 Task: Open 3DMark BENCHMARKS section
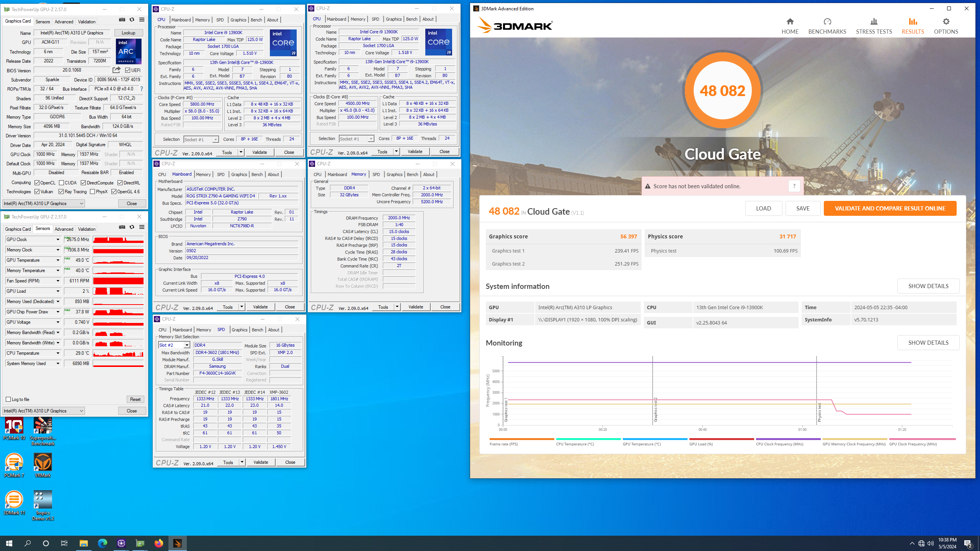827,26
